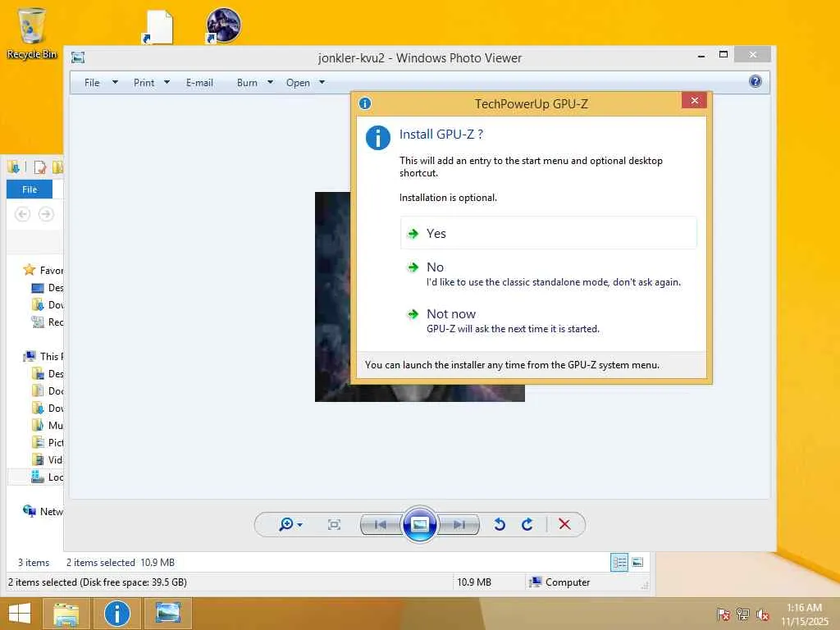Screen dimensions: 840x630
Task: Expand the File dropdown arrow
Action: (x=115, y=83)
